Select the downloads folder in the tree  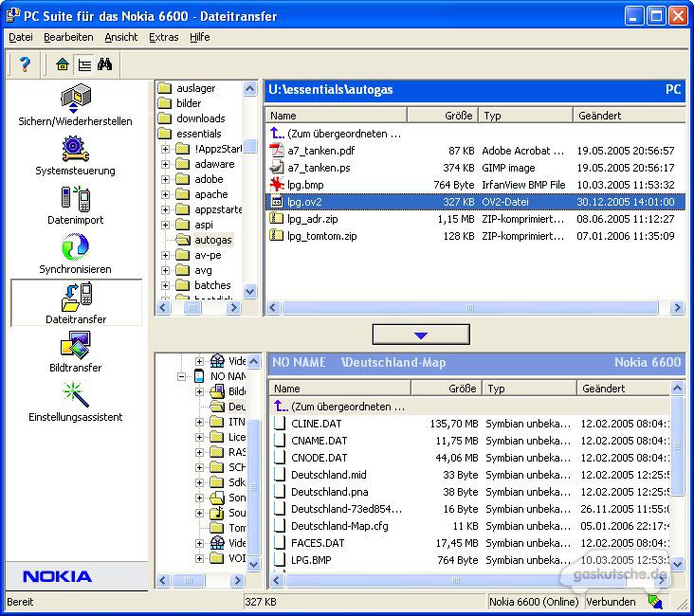(x=200, y=118)
